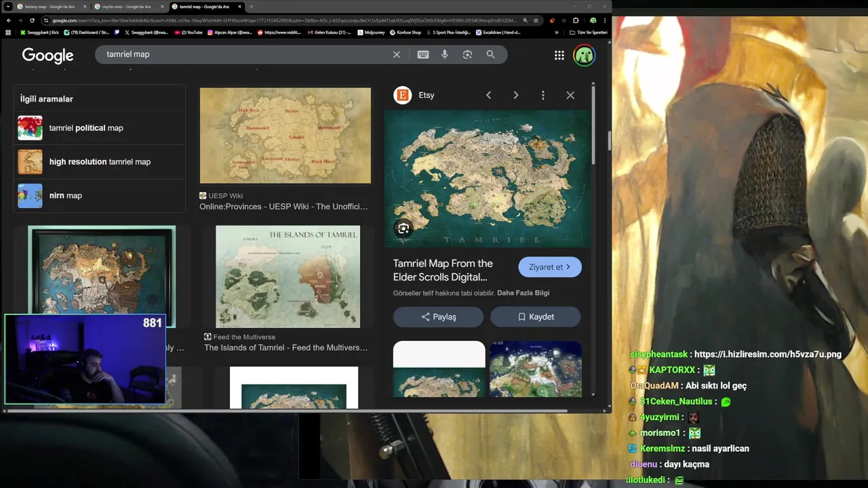Open the Reddit bookmark
This screenshot has width=868, height=488.
(x=279, y=33)
